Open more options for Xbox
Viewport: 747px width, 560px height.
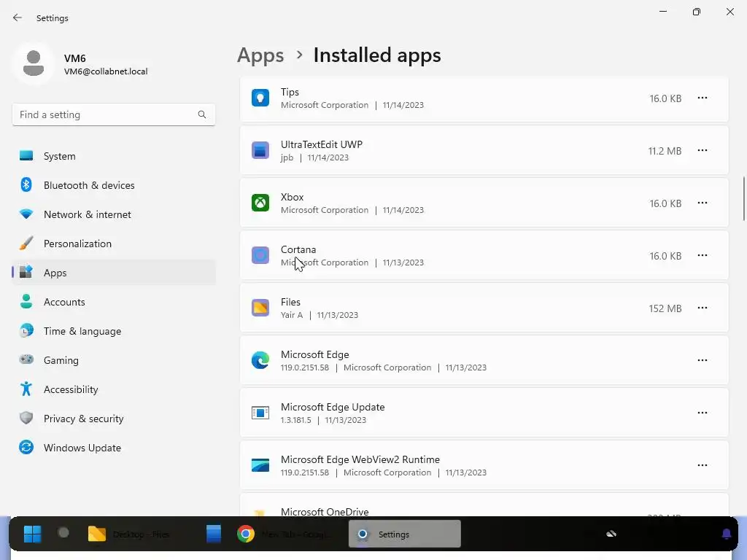tap(703, 203)
